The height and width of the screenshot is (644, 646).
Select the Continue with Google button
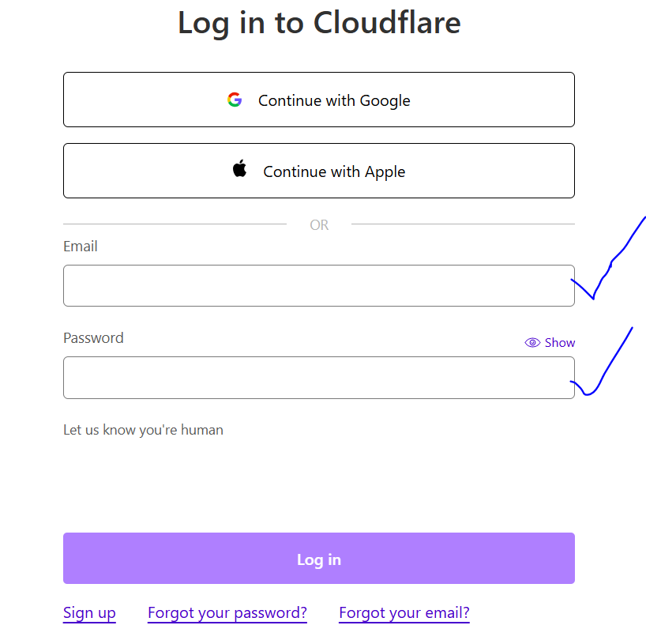[x=318, y=100]
